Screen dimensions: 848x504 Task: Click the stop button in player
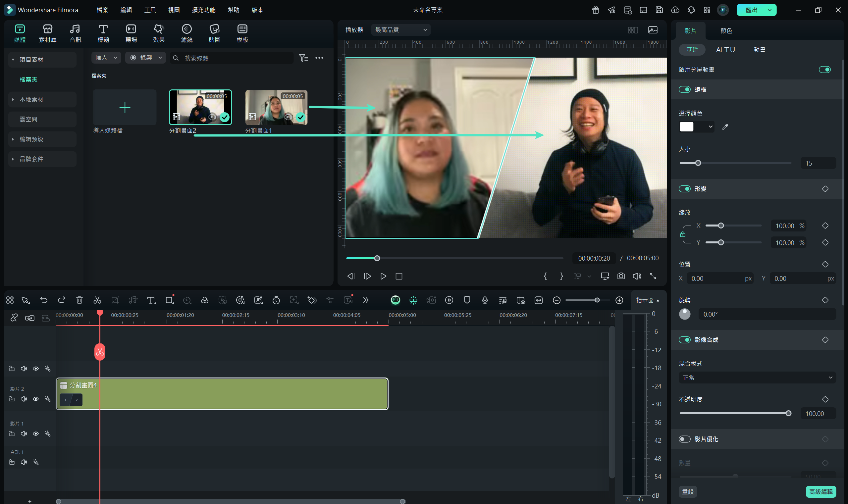[x=399, y=276]
